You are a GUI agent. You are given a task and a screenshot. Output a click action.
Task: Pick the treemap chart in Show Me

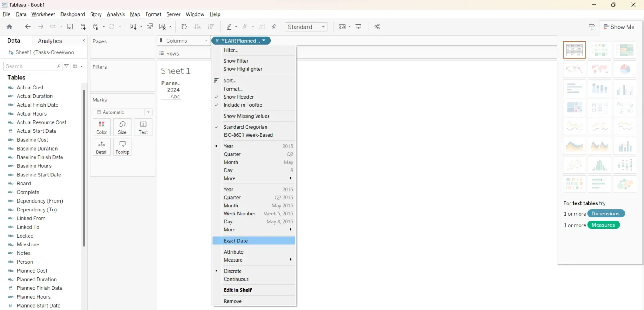[x=574, y=107]
